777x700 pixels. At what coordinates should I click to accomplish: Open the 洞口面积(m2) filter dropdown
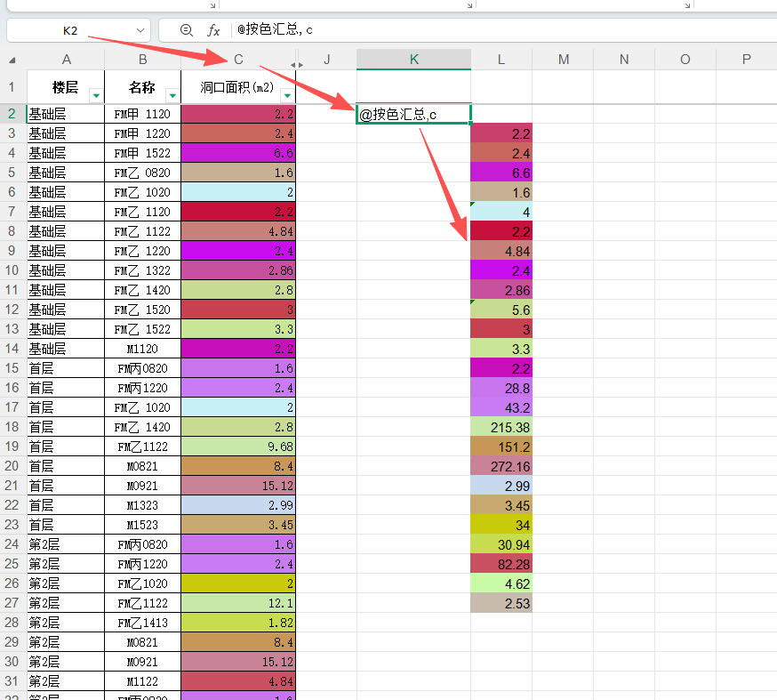pyautogui.click(x=286, y=94)
